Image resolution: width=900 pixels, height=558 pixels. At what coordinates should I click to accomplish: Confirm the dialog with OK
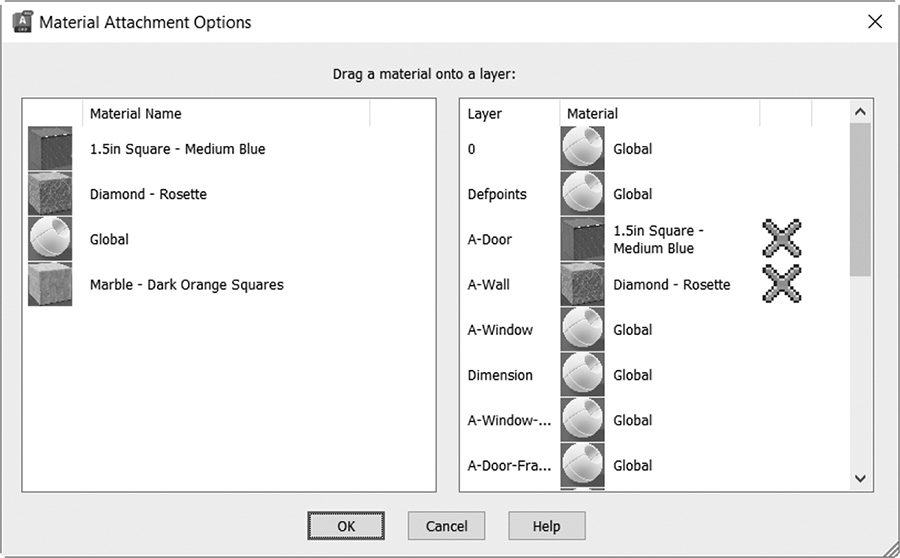346,526
